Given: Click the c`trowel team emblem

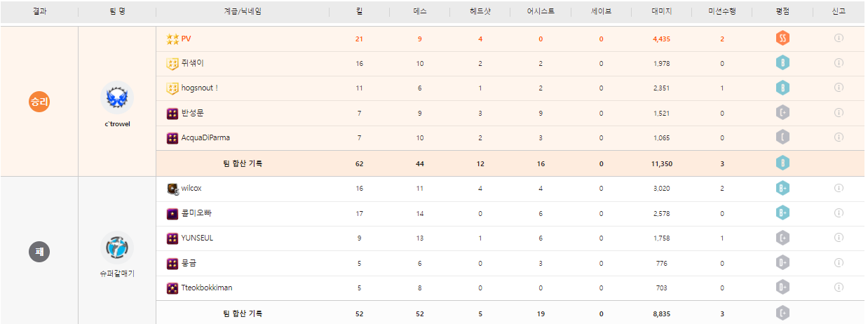Looking at the screenshot, I should 117,99.
